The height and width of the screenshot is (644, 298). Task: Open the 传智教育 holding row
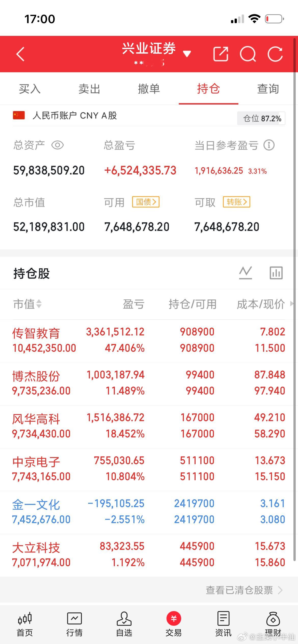point(149,341)
